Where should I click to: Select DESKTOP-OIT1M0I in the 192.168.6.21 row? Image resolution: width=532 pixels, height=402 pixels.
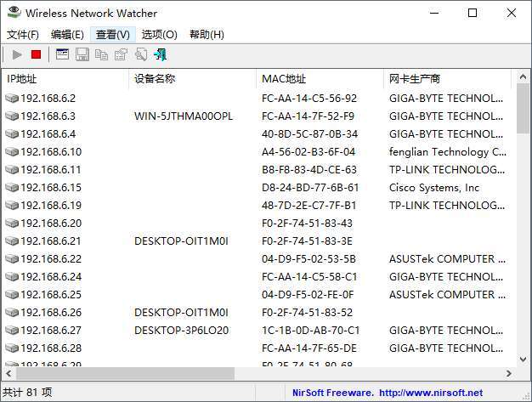point(181,241)
